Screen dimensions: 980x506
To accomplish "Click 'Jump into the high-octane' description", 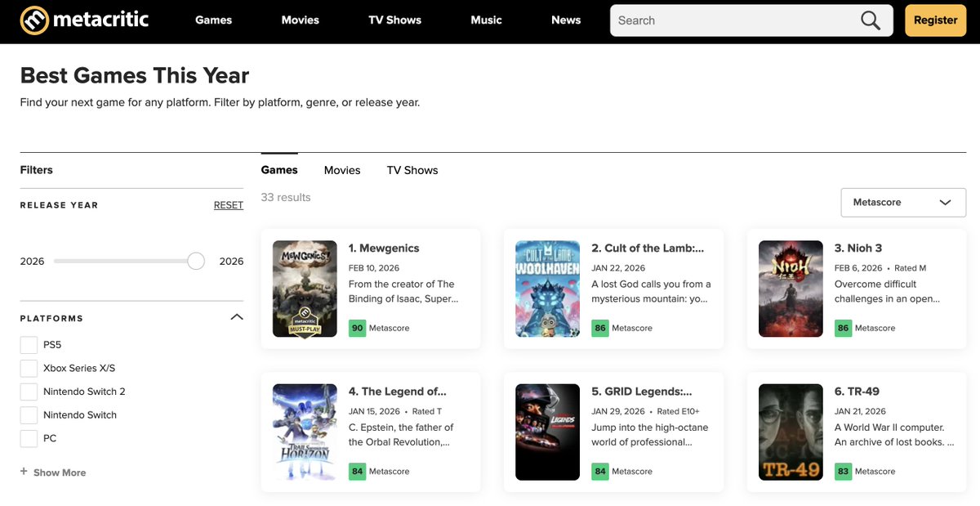I will [650, 428].
